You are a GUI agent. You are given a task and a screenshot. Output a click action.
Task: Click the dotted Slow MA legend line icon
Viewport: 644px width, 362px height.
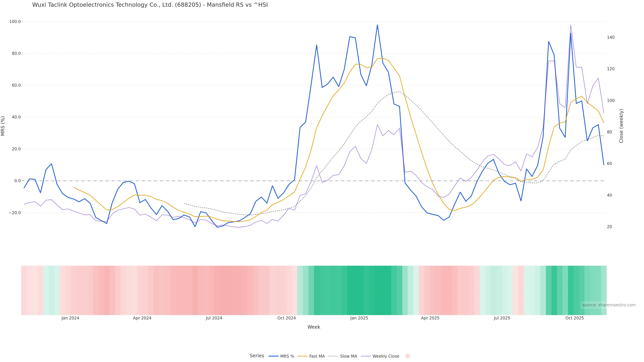click(333, 356)
